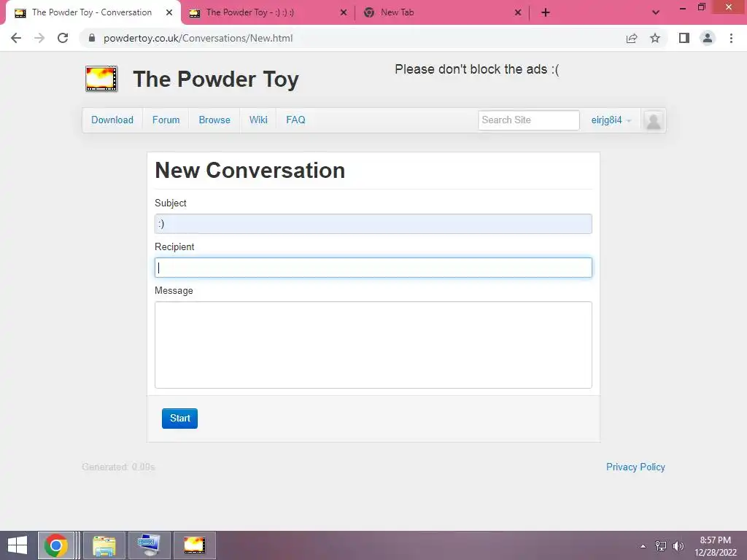Open the Download nav link
The width and height of the screenshot is (747, 560).
tap(112, 120)
